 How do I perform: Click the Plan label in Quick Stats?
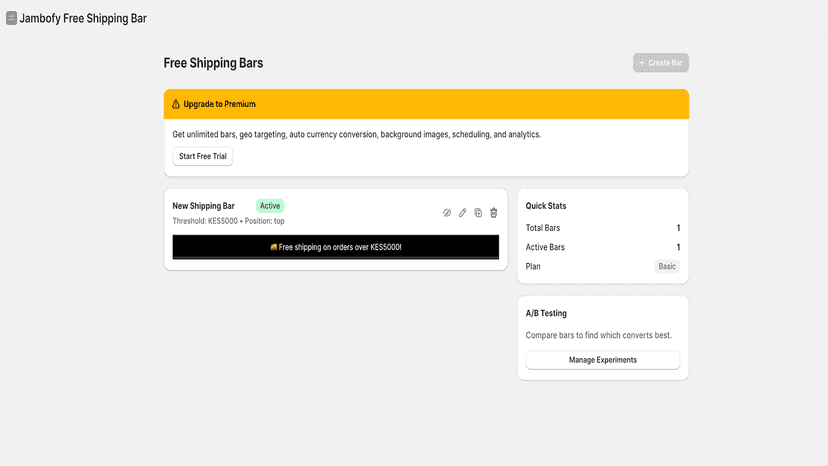[x=533, y=266]
